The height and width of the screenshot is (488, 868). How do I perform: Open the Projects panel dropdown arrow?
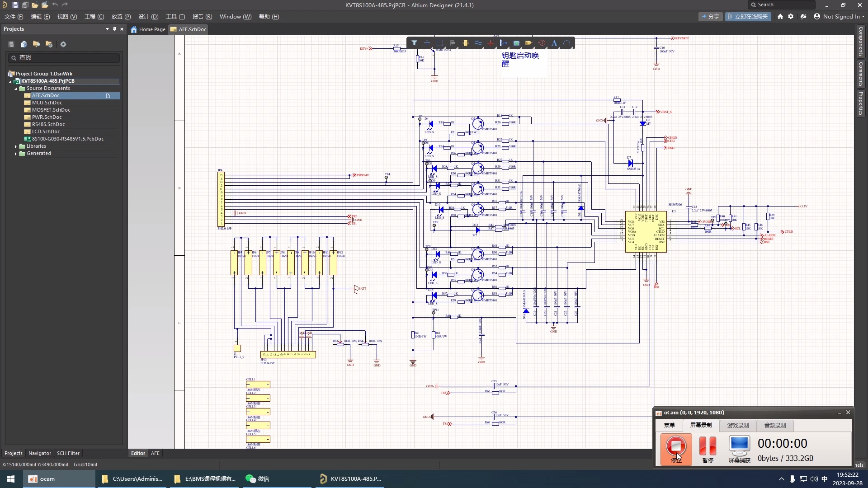coord(107,29)
